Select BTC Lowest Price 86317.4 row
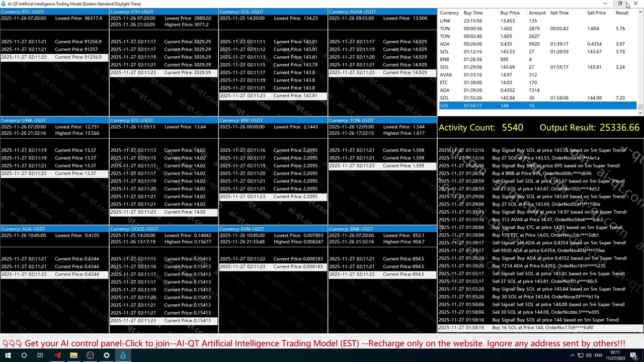 tap(54, 18)
